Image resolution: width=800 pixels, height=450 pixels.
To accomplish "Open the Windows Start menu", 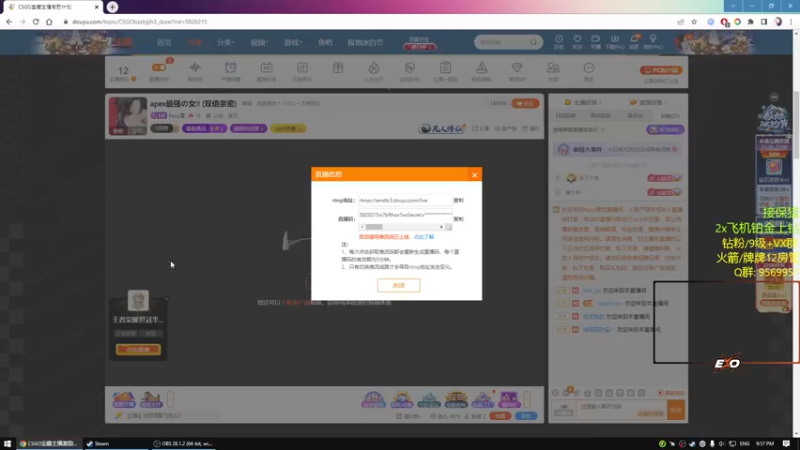I will point(7,443).
